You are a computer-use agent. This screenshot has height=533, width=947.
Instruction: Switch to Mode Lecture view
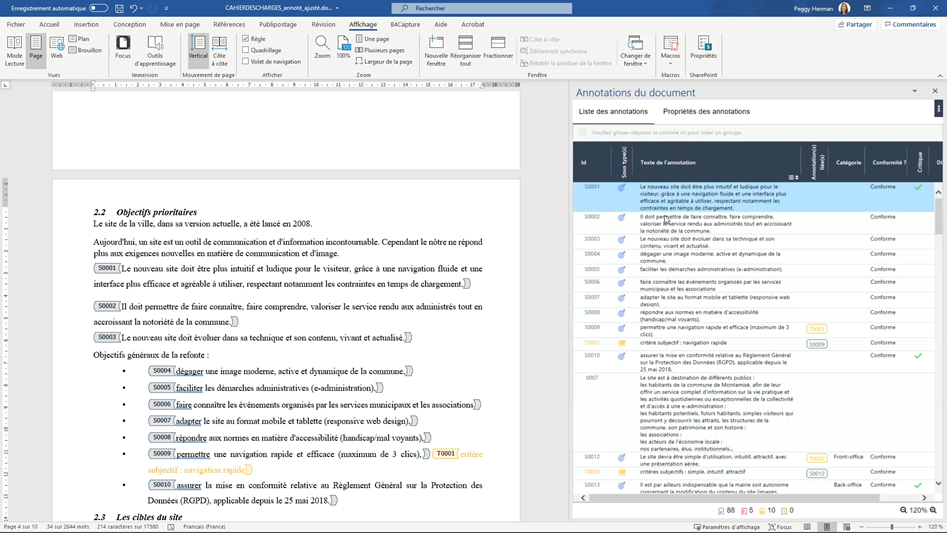tap(14, 51)
